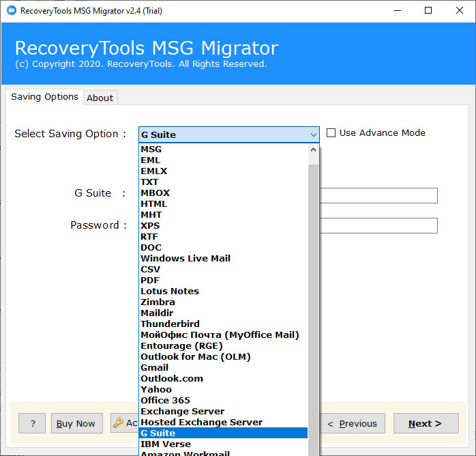476x456 pixels.
Task: Select PDF from the list
Action: [224, 281]
